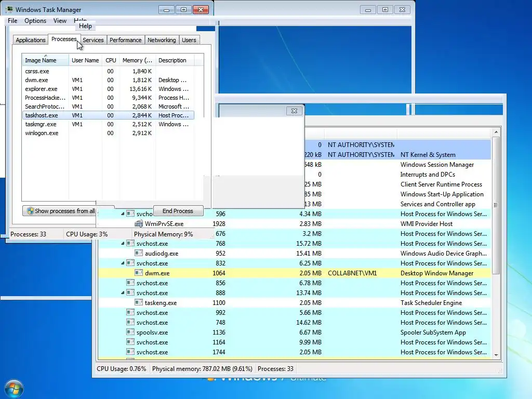Select the taskeng.exe process icon

(138, 302)
